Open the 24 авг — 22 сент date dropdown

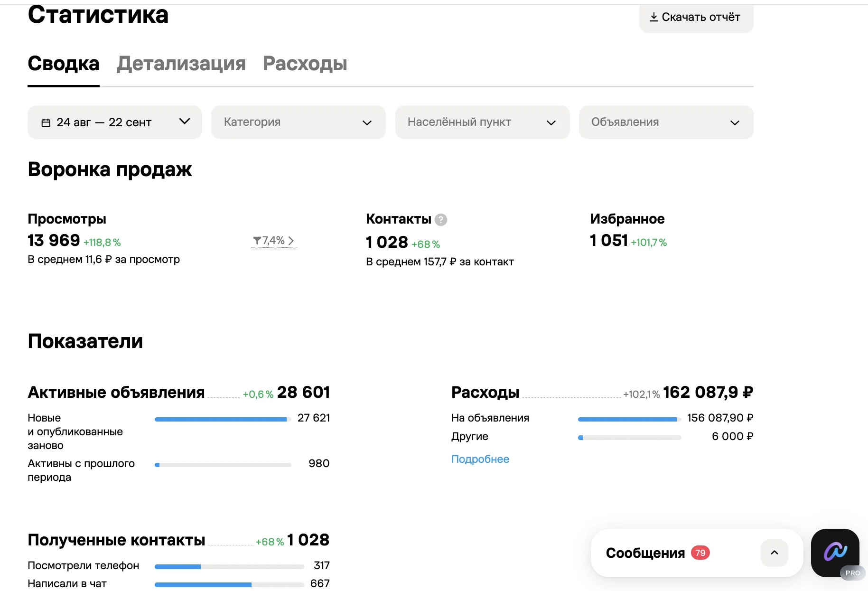click(115, 122)
